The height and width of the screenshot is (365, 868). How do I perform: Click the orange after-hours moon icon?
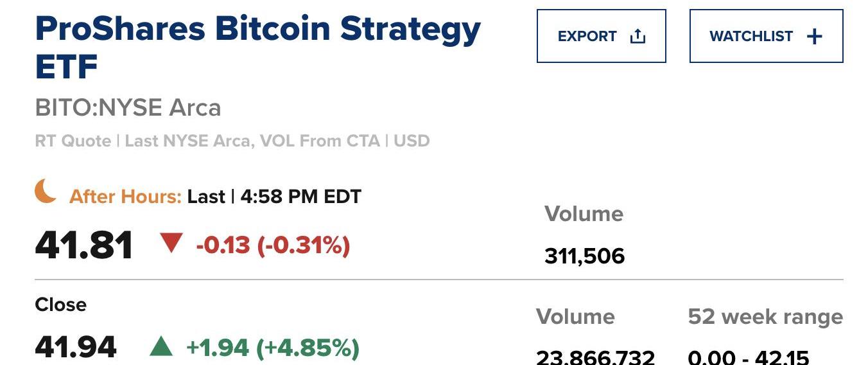pyautogui.click(x=46, y=191)
